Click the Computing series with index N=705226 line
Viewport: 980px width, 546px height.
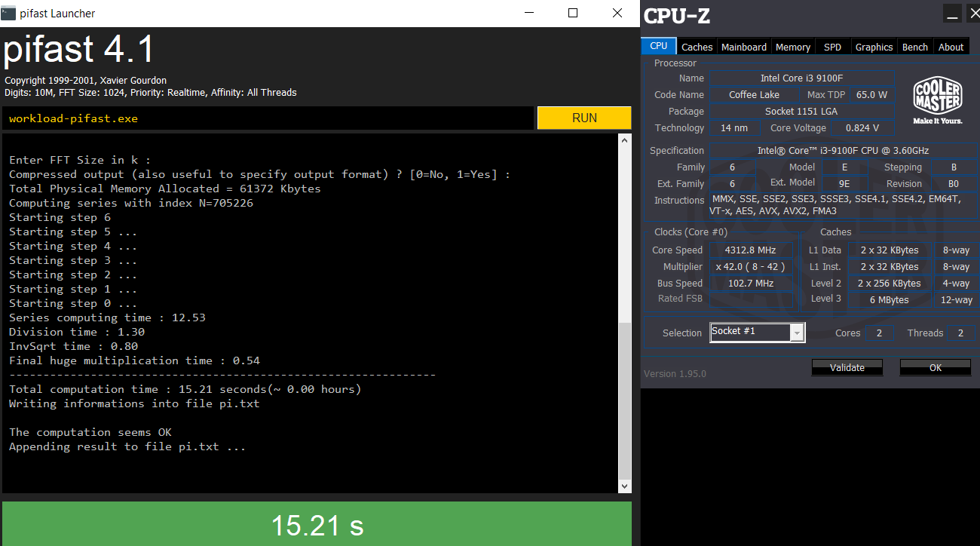coord(131,203)
